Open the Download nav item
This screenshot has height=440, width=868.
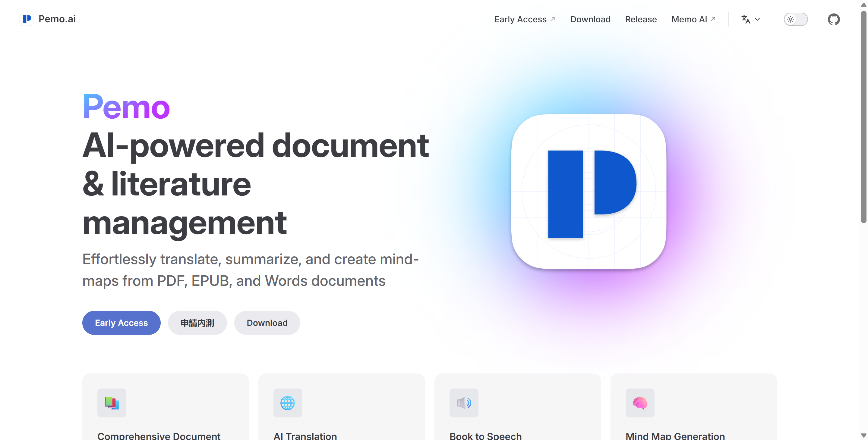pos(590,19)
